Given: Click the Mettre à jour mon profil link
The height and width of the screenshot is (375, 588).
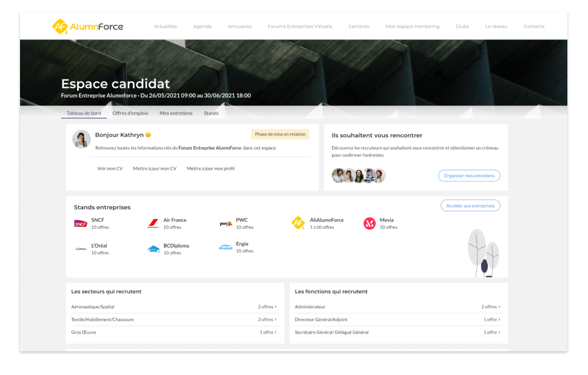Looking at the screenshot, I should pyautogui.click(x=211, y=169).
